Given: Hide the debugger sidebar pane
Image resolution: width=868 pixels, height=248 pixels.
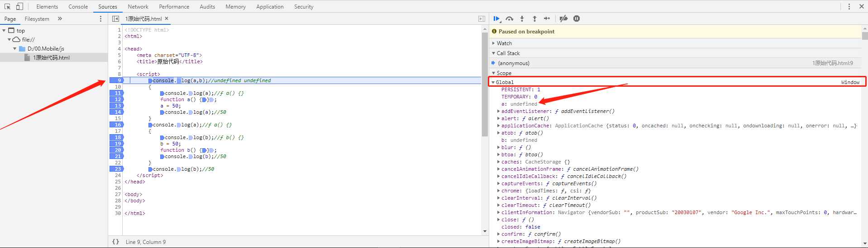Looking at the screenshot, I should [x=482, y=19].
